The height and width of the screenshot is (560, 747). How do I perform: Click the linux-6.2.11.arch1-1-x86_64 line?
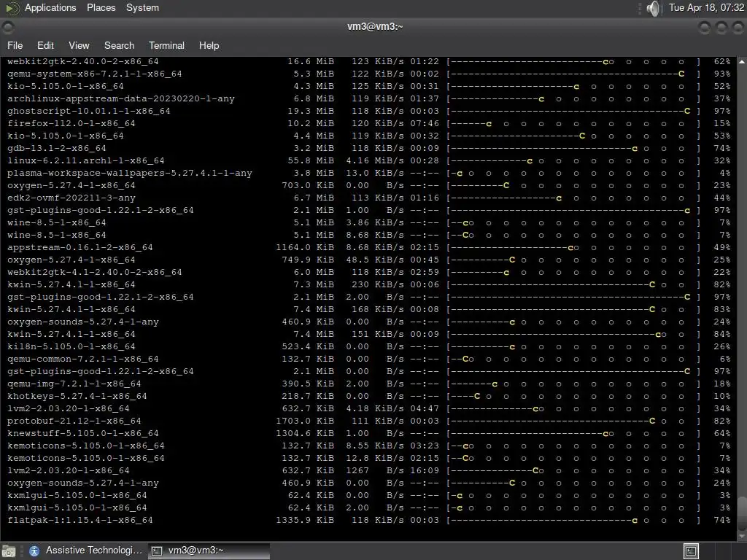(x=368, y=160)
